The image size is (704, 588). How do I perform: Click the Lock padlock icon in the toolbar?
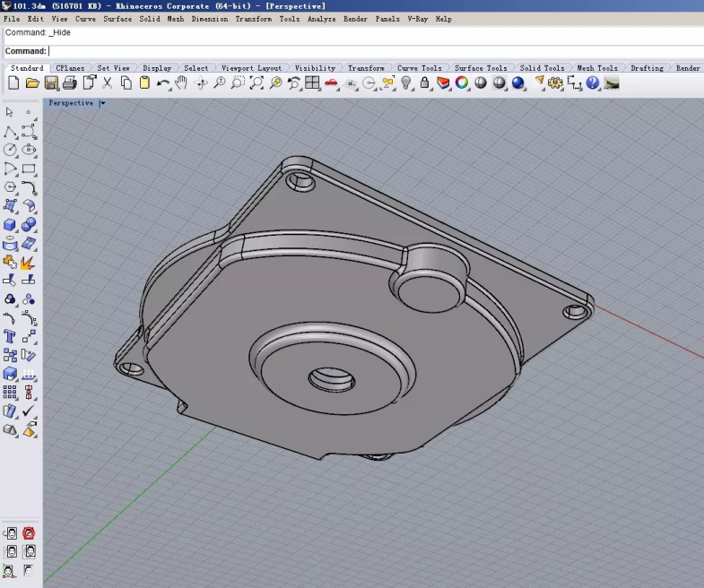click(424, 83)
